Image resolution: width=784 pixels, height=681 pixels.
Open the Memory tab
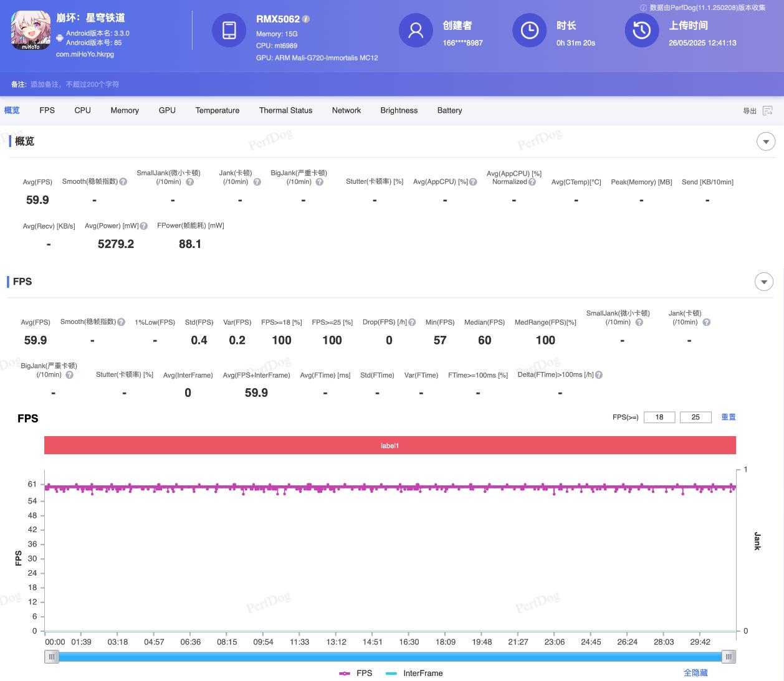125,110
